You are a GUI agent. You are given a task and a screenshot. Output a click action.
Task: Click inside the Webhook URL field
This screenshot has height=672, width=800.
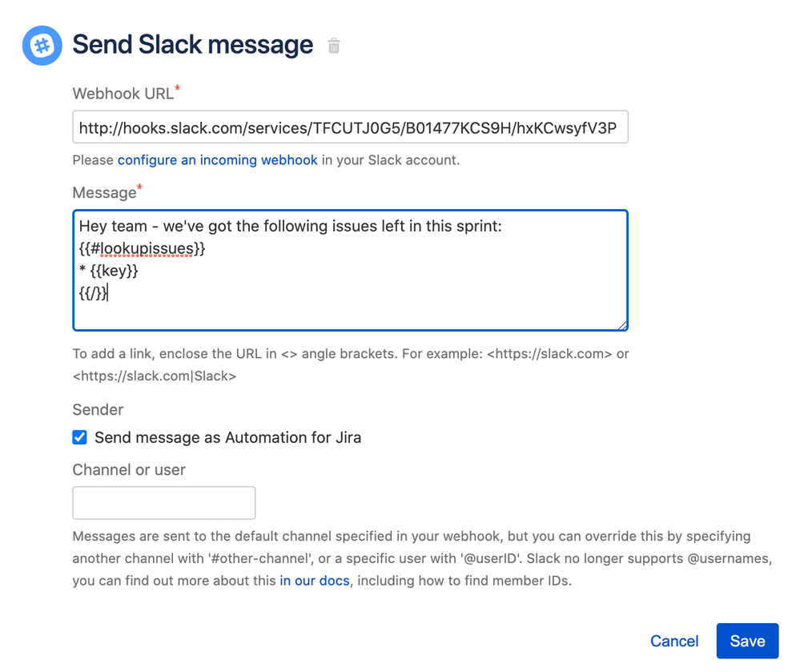pyautogui.click(x=350, y=127)
